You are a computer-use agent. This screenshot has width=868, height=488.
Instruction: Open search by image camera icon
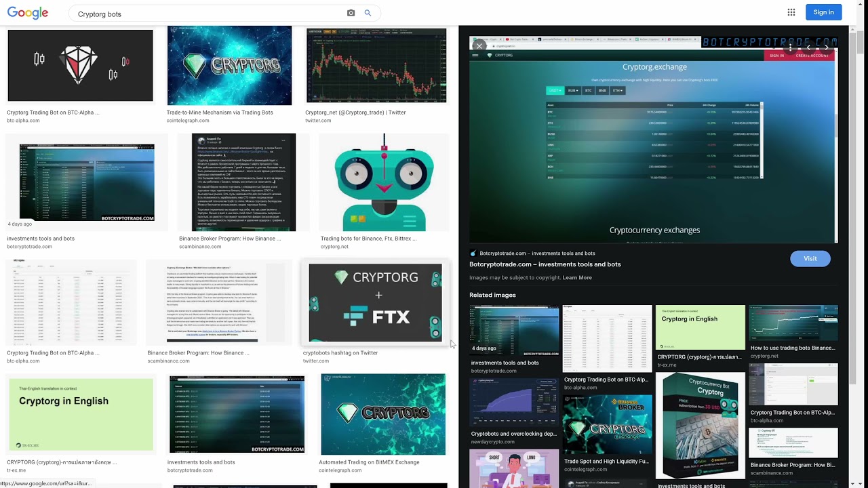[351, 13]
